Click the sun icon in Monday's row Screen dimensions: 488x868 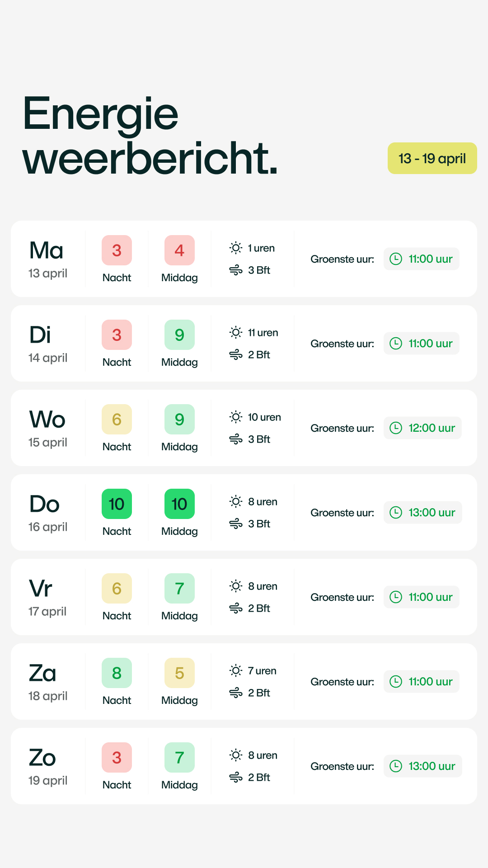pos(236,248)
